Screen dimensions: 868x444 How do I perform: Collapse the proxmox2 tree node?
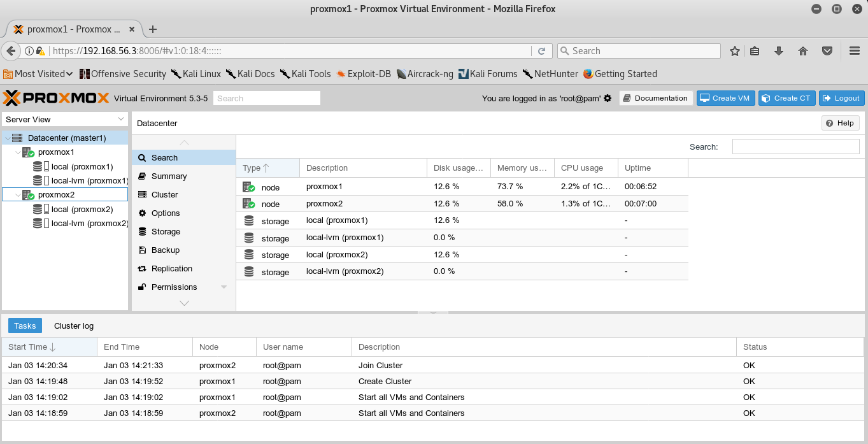[17, 196]
